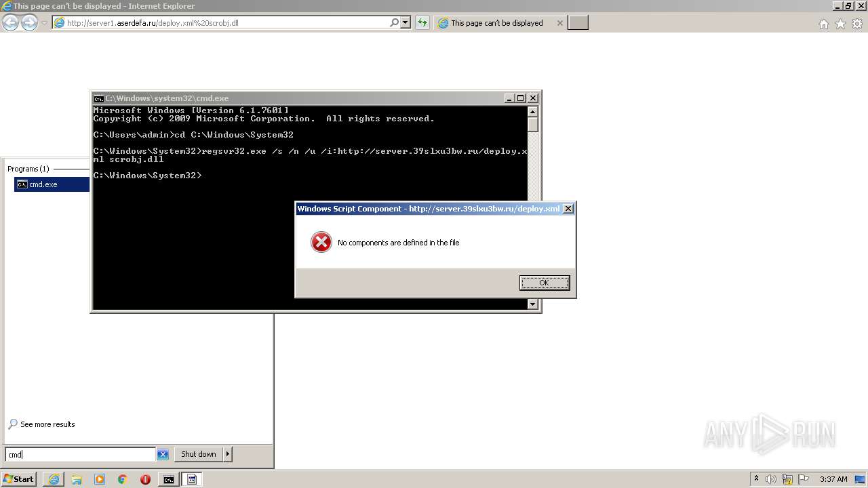Click "See more results" in the Start menu

[47, 424]
